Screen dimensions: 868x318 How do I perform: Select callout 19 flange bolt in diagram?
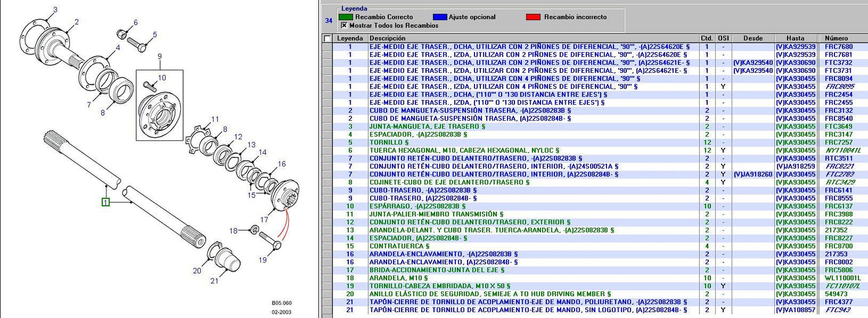263,260
